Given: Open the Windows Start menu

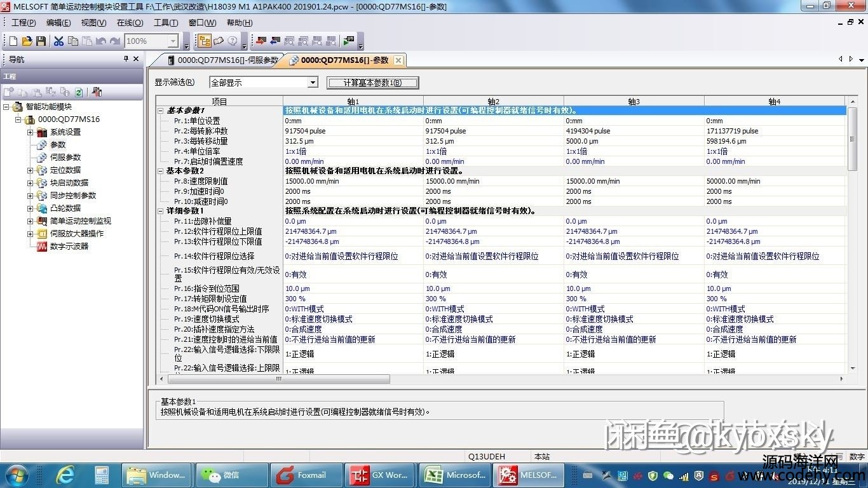Looking at the screenshot, I should click(x=17, y=475).
